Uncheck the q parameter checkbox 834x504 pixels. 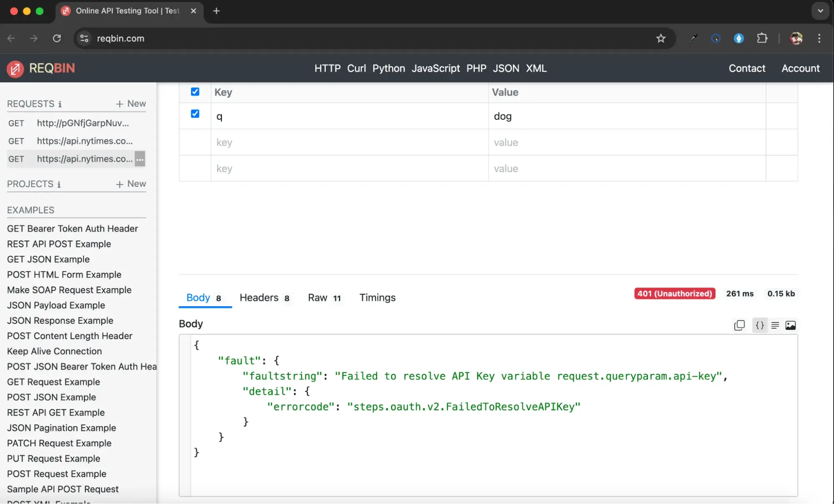tap(195, 114)
